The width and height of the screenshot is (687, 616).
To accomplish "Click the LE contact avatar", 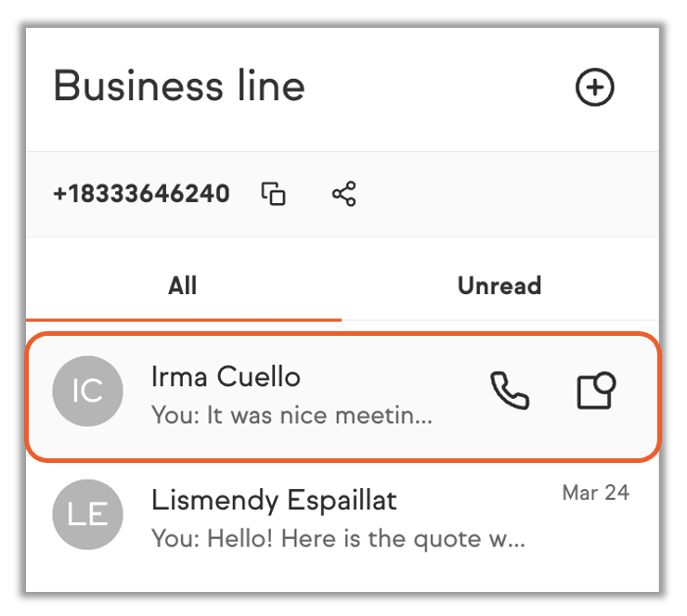I will click(x=87, y=514).
